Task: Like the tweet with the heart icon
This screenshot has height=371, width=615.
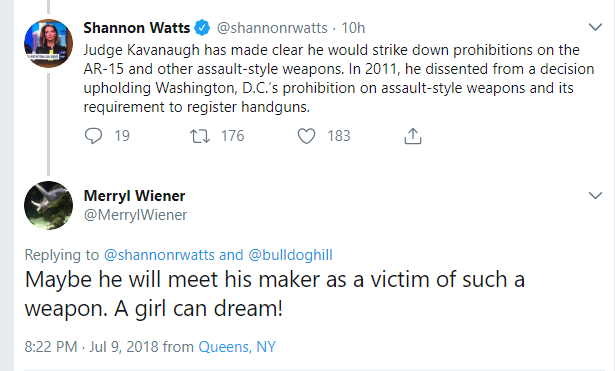Action: 306,136
